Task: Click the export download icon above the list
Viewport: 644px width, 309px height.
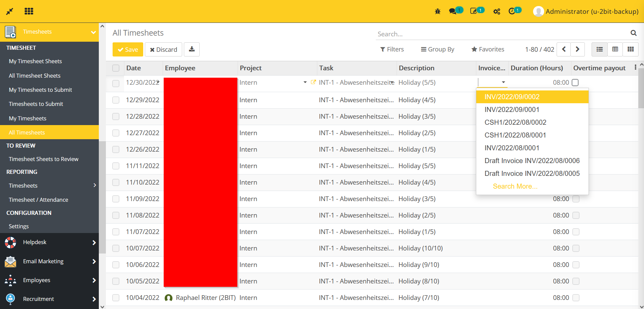Action: tap(192, 49)
